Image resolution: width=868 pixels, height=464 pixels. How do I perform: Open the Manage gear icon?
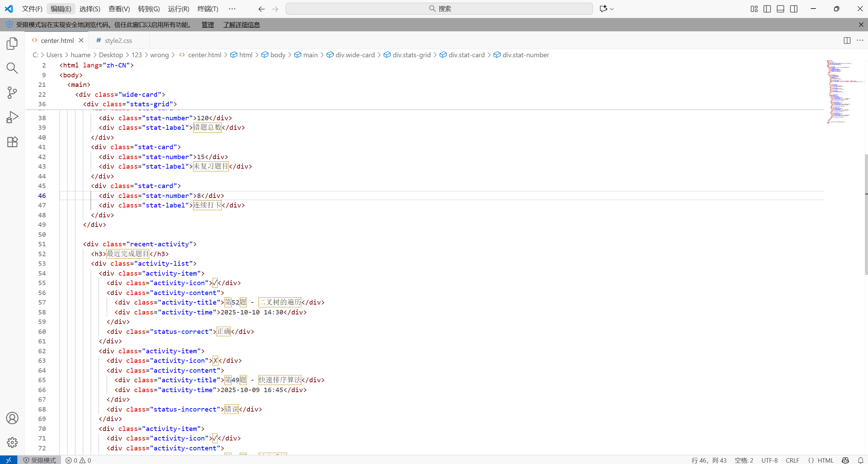coord(12,443)
